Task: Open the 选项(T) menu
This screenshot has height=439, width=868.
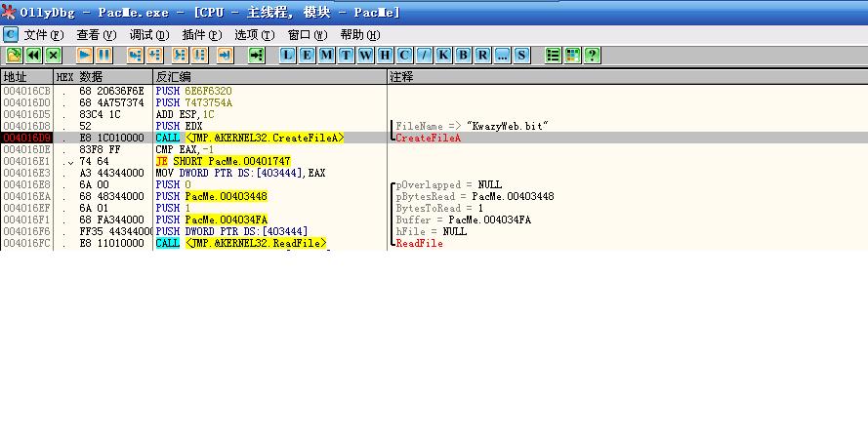Action: (255, 35)
